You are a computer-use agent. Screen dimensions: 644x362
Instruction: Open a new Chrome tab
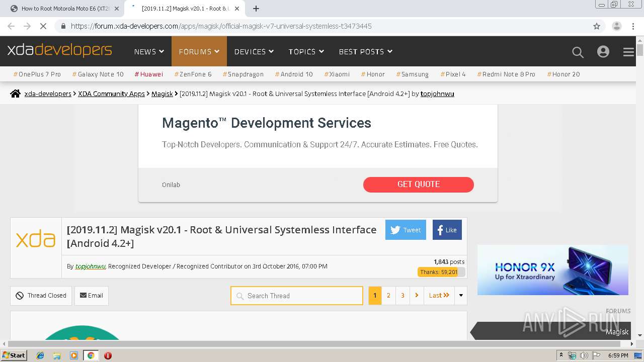(x=256, y=9)
